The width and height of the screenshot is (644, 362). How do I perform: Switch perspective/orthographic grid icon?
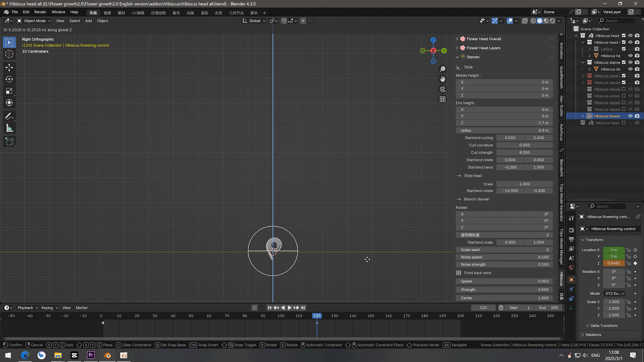coord(443,99)
